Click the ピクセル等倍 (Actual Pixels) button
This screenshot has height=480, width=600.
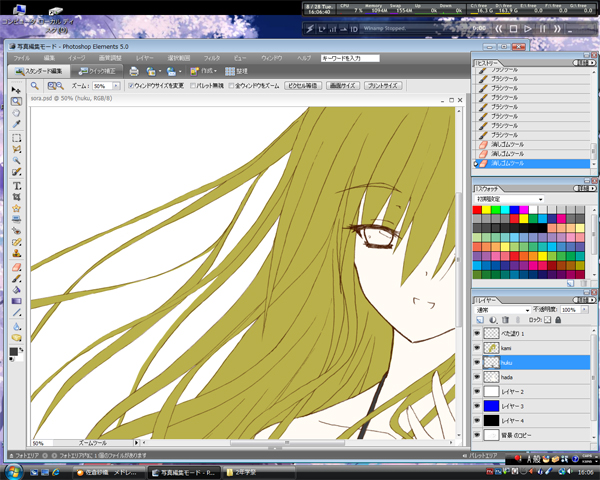click(x=303, y=86)
